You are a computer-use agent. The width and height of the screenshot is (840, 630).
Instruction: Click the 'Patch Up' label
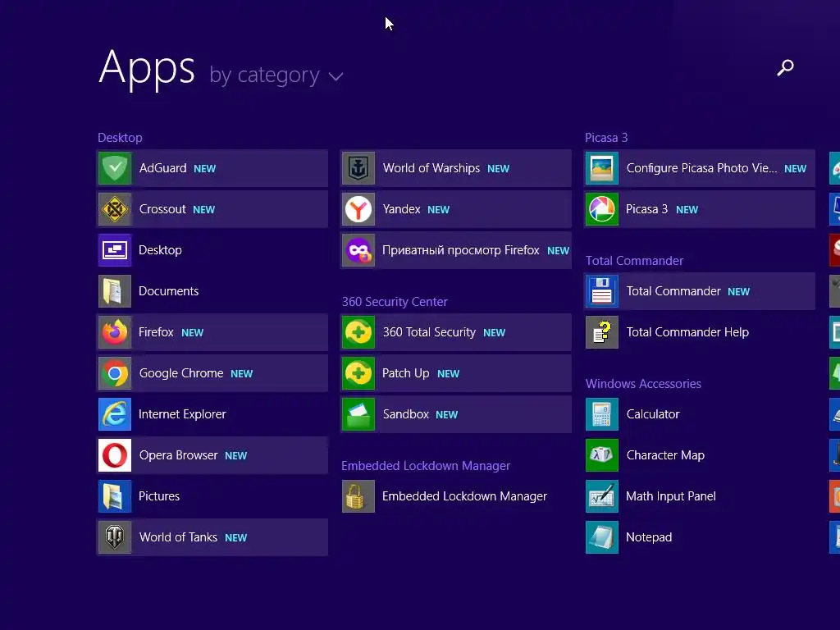(x=405, y=373)
